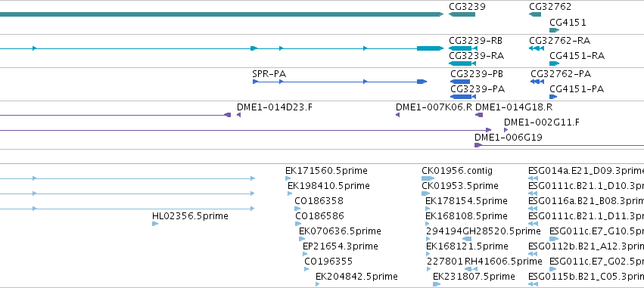Image resolution: width=644 pixels, height=288 pixels.
Task: Click the CG3239 gene arrow glyph
Action: pos(462,14)
